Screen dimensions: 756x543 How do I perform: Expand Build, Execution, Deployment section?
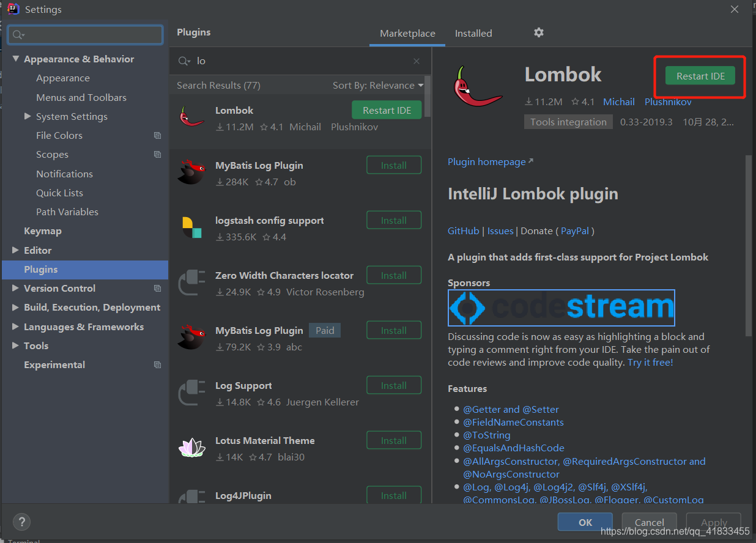click(x=15, y=308)
